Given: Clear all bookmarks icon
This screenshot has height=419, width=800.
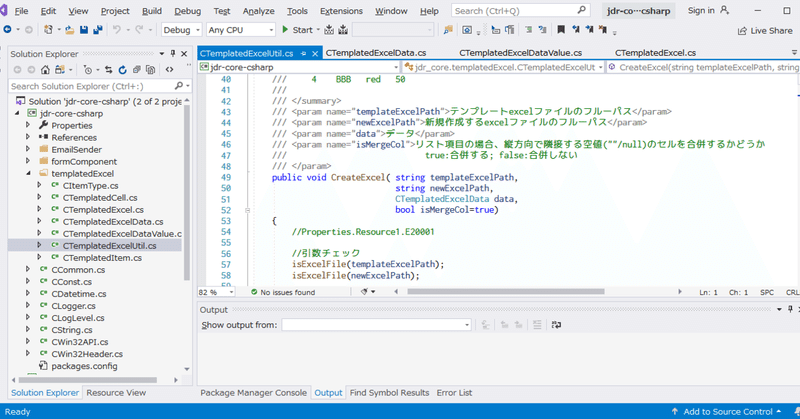Looking at the screenshot, I should click(603, 30).
